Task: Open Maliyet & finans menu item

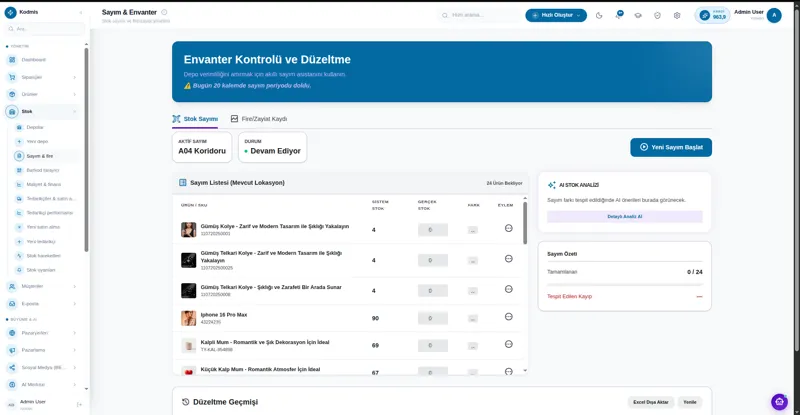Action: point(46,184)
